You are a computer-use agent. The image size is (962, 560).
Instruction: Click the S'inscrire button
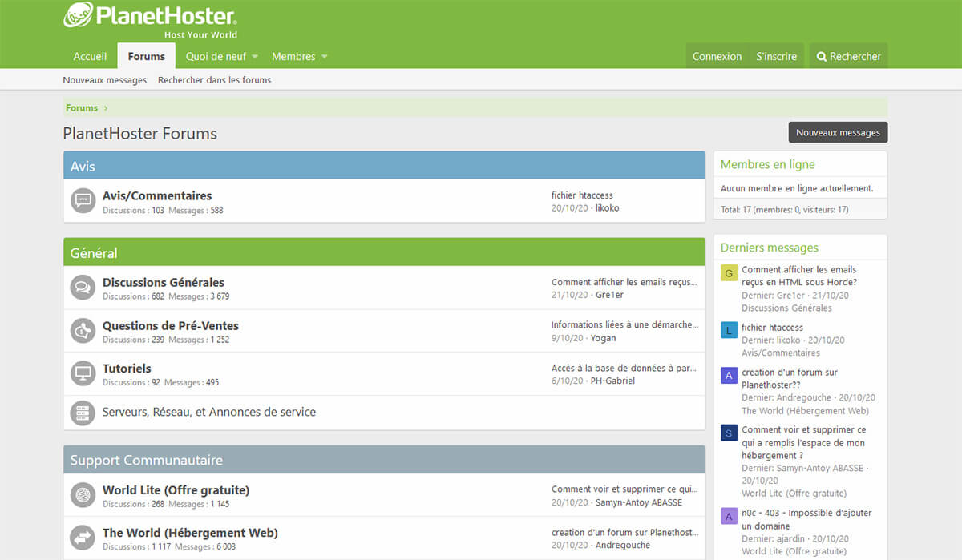click(777, 56)
